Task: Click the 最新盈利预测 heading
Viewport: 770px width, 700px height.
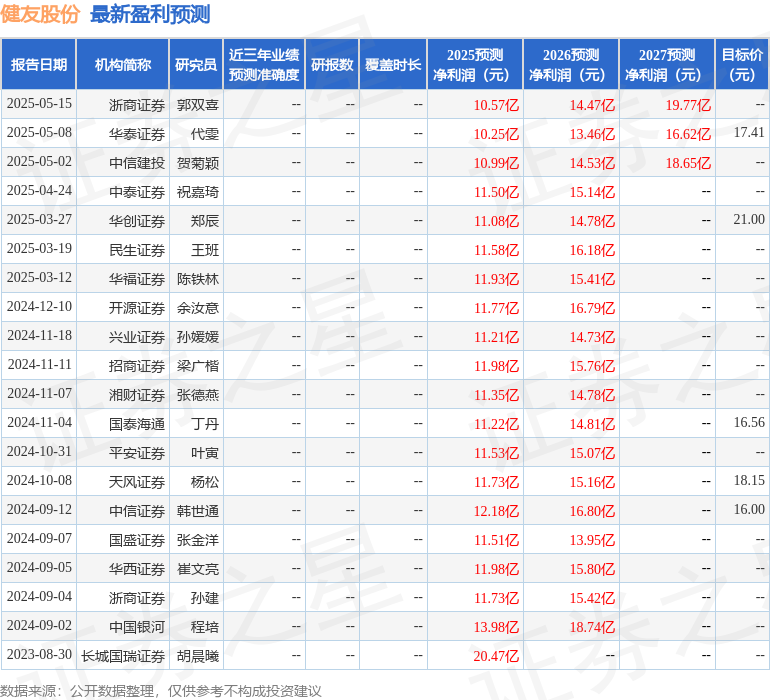Action: [150, 14]
